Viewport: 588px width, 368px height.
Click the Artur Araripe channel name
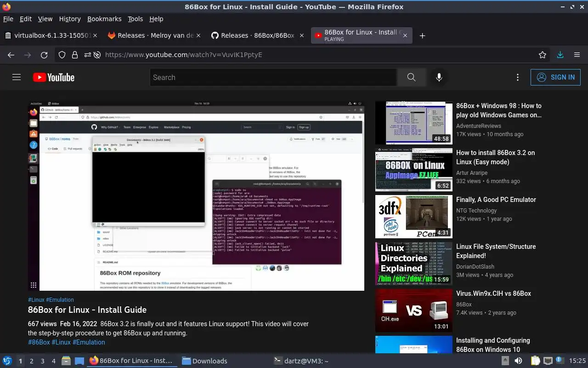tap(472, 172)
